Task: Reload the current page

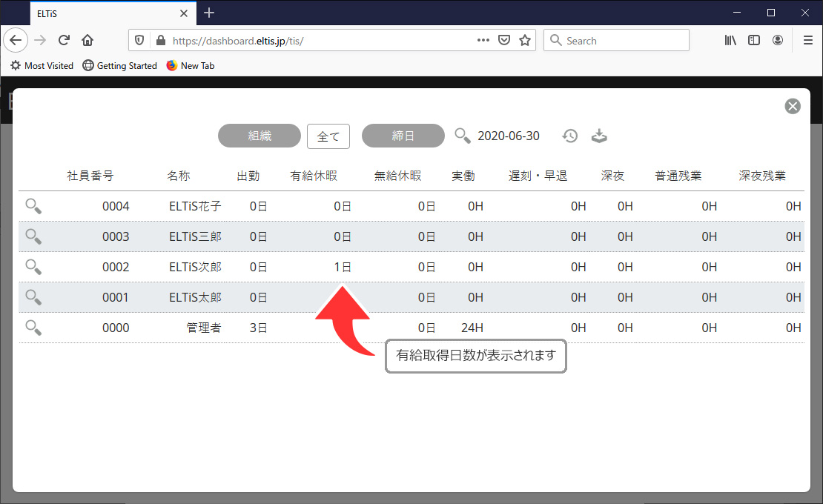Action: point(64,40)
